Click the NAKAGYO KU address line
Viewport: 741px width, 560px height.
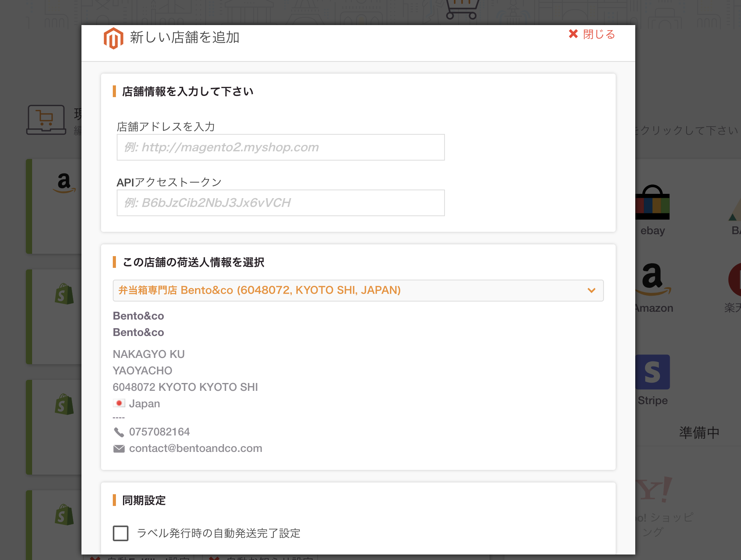(x=148, y=354)
